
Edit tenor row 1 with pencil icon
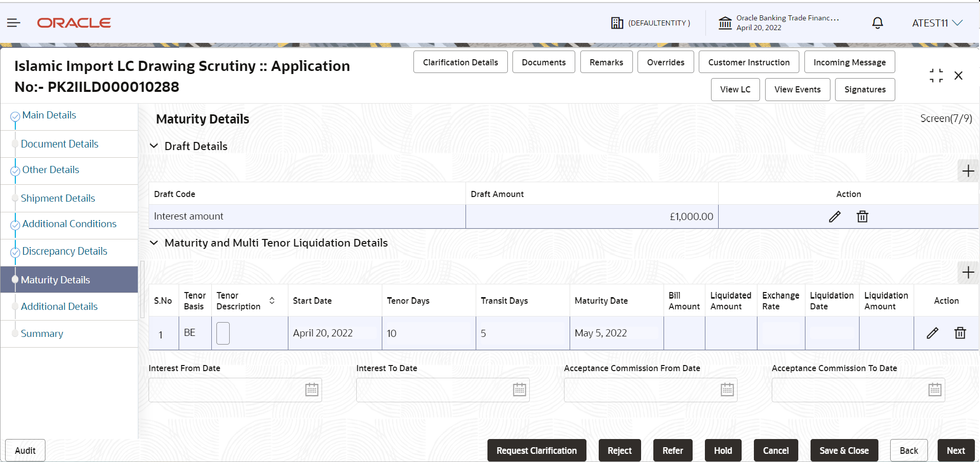coord(932,333)
